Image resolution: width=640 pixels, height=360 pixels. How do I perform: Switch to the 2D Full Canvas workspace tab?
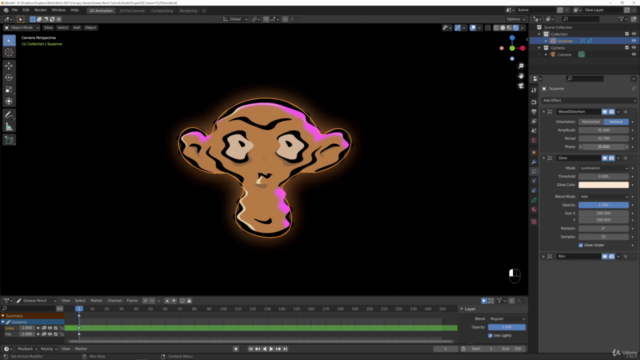point(132,11)
